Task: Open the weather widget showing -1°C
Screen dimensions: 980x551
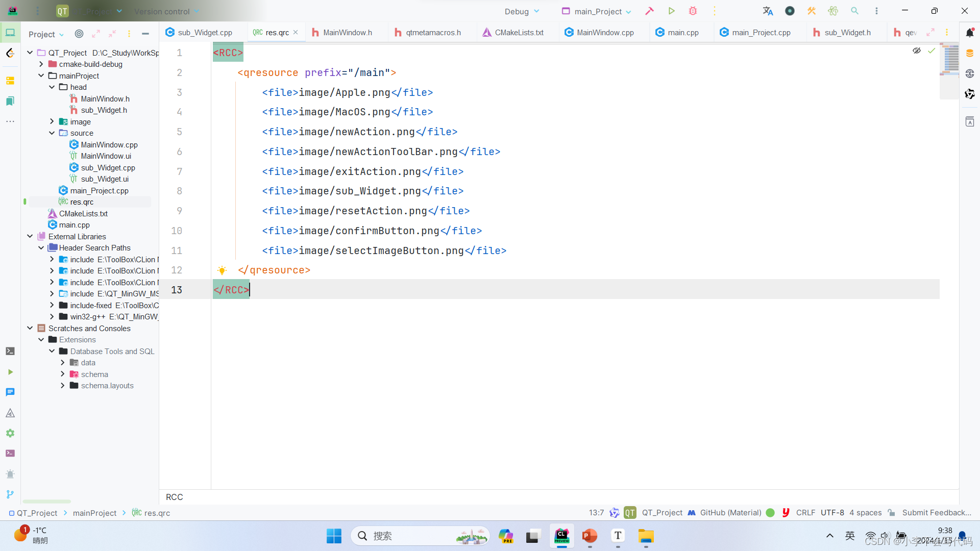Action: [x=32, y=536]
